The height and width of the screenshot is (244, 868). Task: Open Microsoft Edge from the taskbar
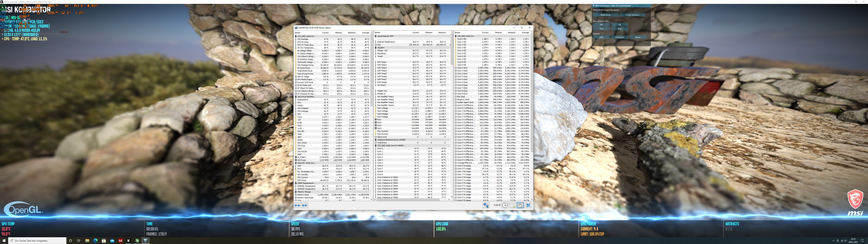point(95,241)
